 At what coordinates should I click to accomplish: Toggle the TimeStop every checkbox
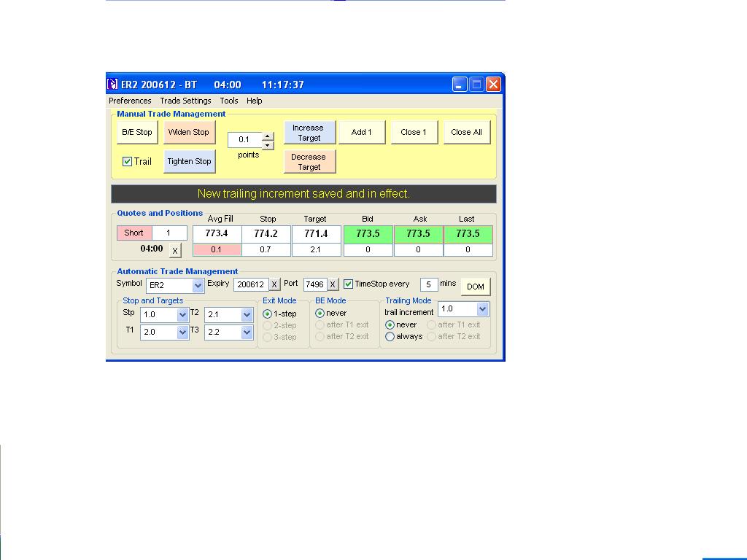coord(348,284)
